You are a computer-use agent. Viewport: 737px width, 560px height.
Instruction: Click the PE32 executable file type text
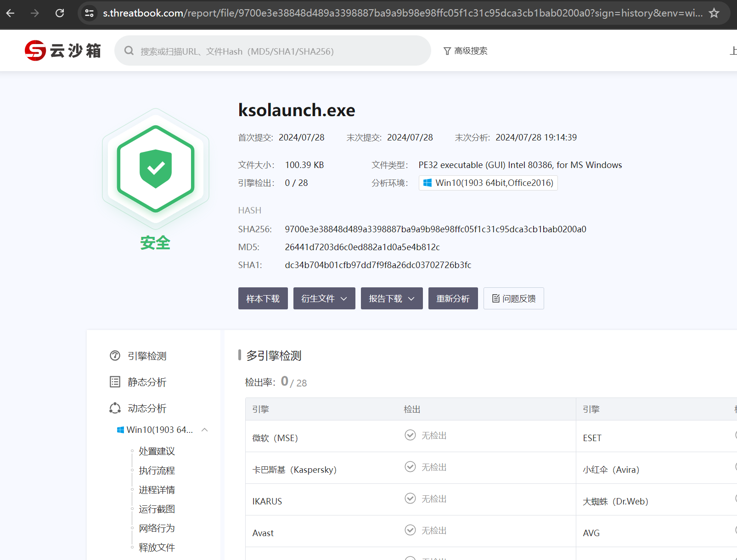click(x=520, y=165)
